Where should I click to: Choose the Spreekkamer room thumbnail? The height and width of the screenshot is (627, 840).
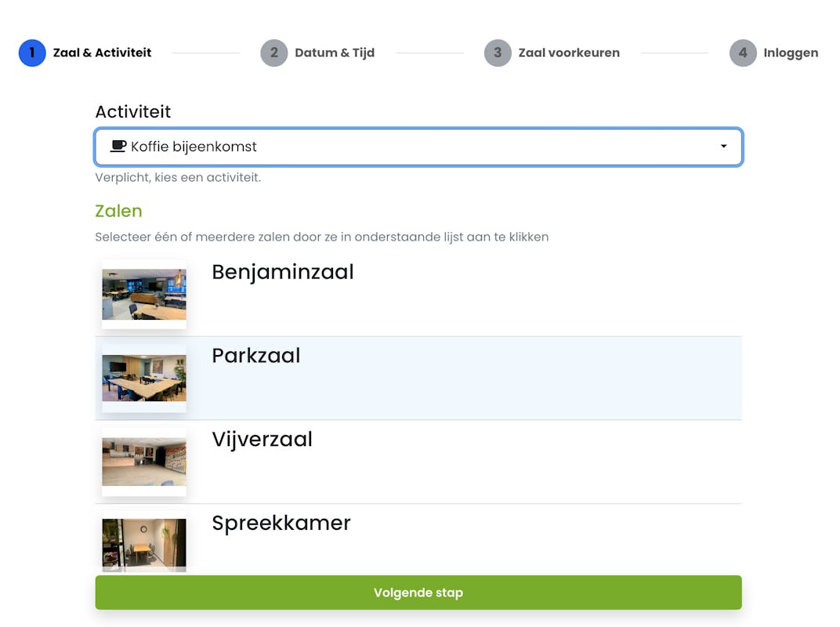point(144,543)
